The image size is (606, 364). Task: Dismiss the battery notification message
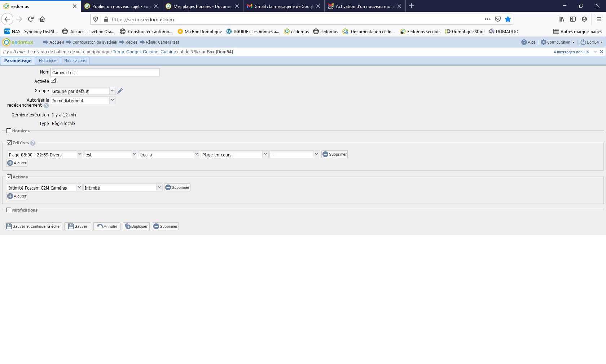[x=601, y=52]
